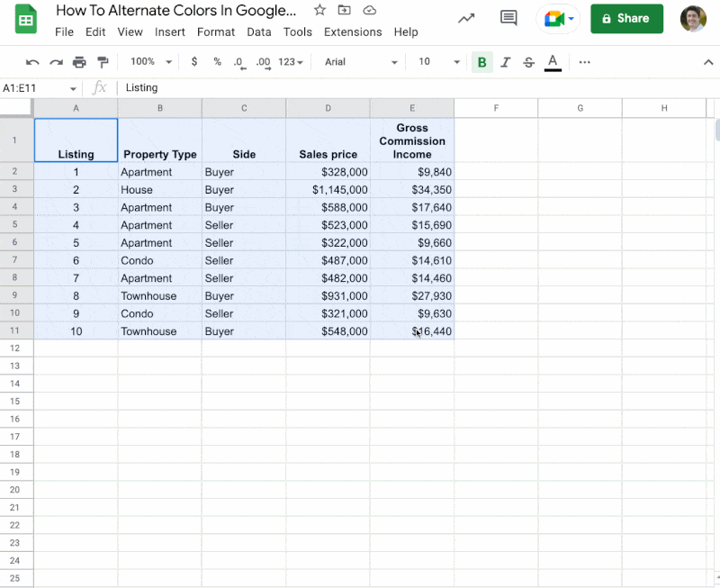Select the Paint format roller icon

(103, 62)
